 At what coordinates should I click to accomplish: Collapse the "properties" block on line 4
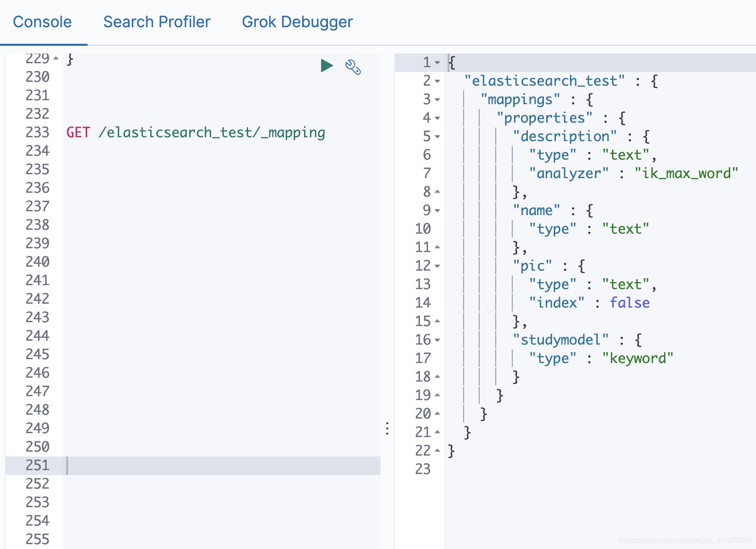[437, 118]
